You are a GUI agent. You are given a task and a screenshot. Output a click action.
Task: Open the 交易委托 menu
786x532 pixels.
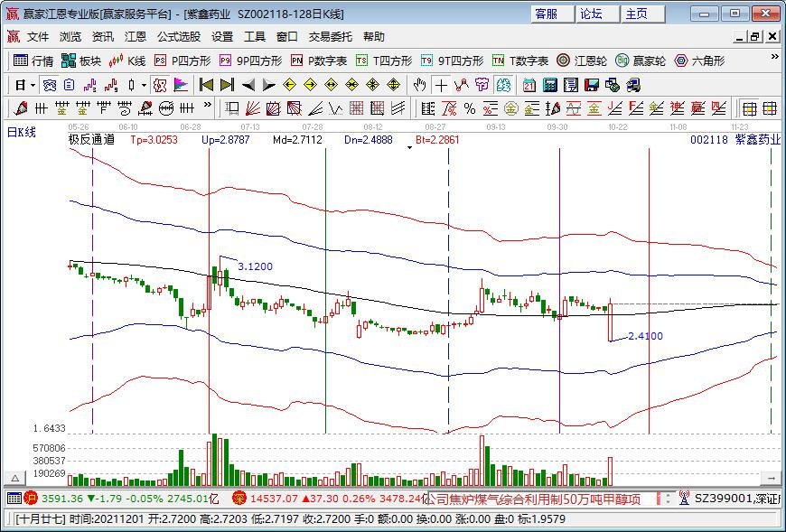pos(331,37)
